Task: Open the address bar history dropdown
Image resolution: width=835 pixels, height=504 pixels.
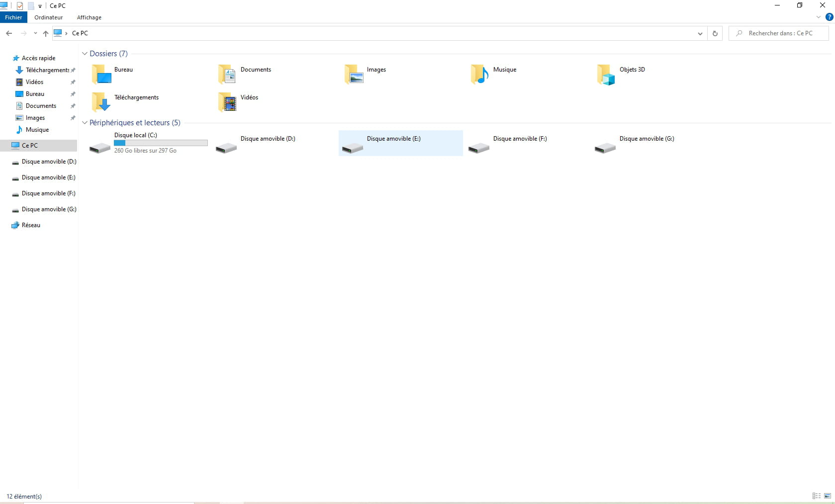Action: click(x=700, y=33)
